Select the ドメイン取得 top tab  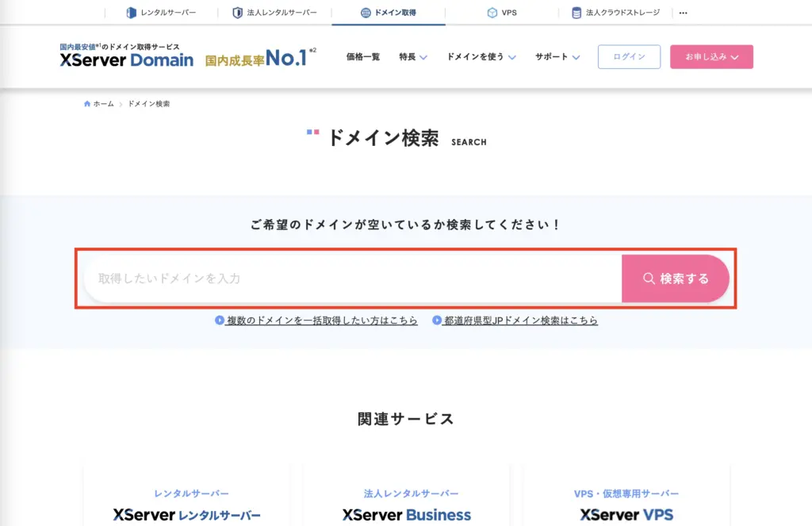389,13
